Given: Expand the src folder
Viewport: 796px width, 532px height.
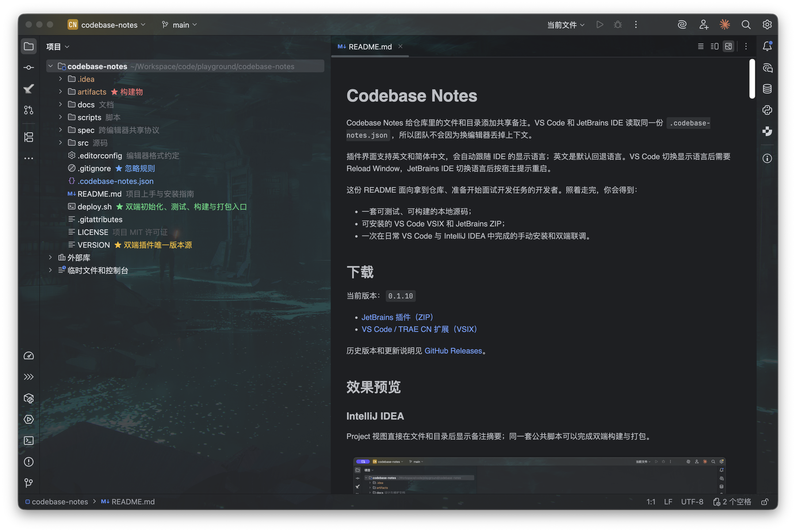Looking at the screenshot, I should 61,143.
